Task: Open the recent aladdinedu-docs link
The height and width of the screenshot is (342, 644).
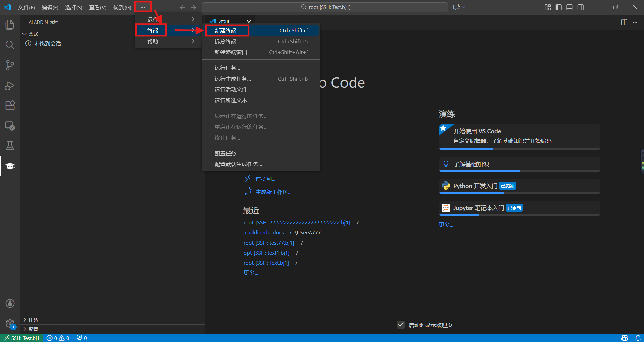Action: (x=264, y=232)
